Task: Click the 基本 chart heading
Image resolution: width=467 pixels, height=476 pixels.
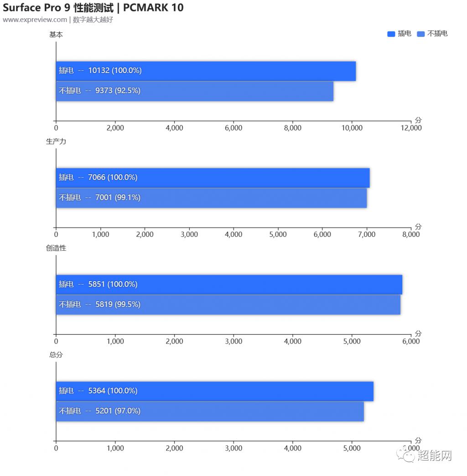Action: tap(56, 35)
